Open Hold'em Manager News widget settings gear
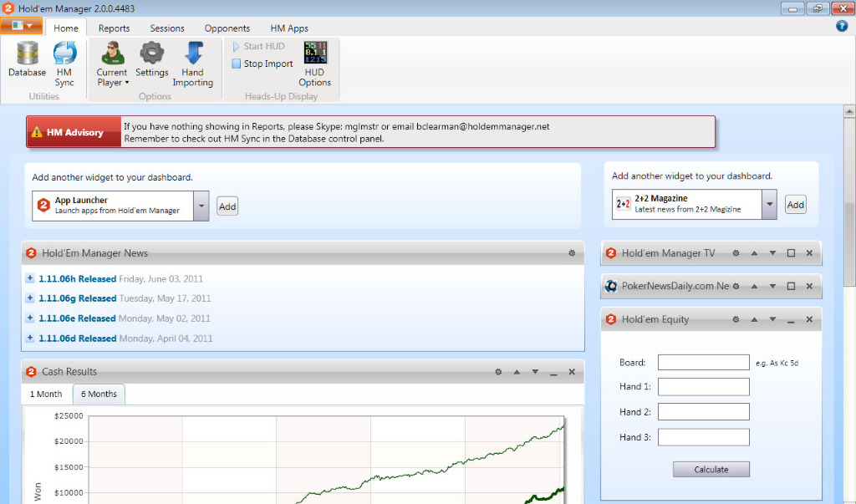Screen dimensions: 856x504 tap(572, 253)
